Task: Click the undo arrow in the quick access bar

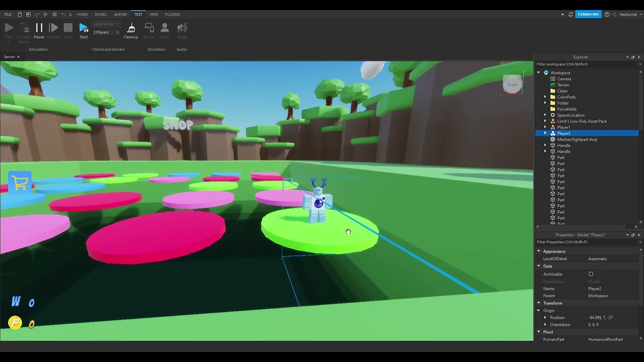Action: (63, 15)
